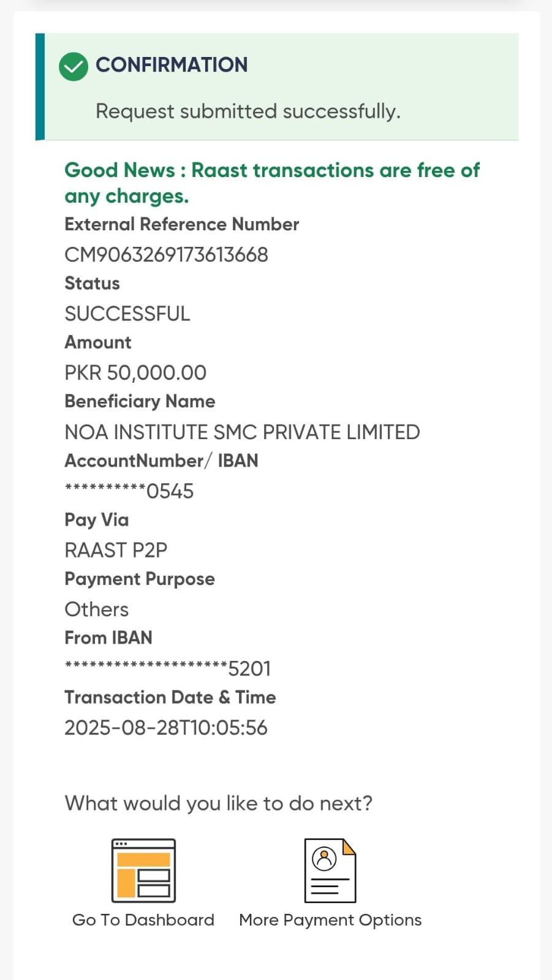Click the Request submitted successfully message
Image resolution: width=552 pixels, height=980 pixels.
tap(248, 111)
